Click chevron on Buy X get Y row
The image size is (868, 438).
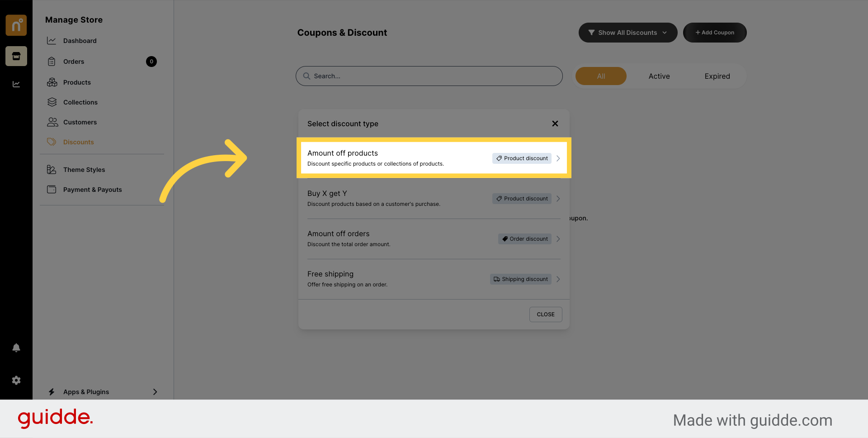click(558, 199)
